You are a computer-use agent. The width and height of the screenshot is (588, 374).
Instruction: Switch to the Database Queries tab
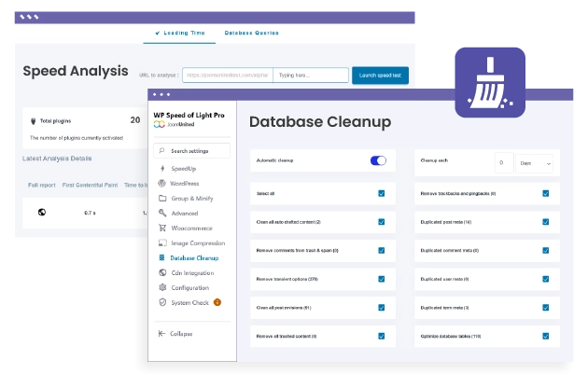(251, 33)
